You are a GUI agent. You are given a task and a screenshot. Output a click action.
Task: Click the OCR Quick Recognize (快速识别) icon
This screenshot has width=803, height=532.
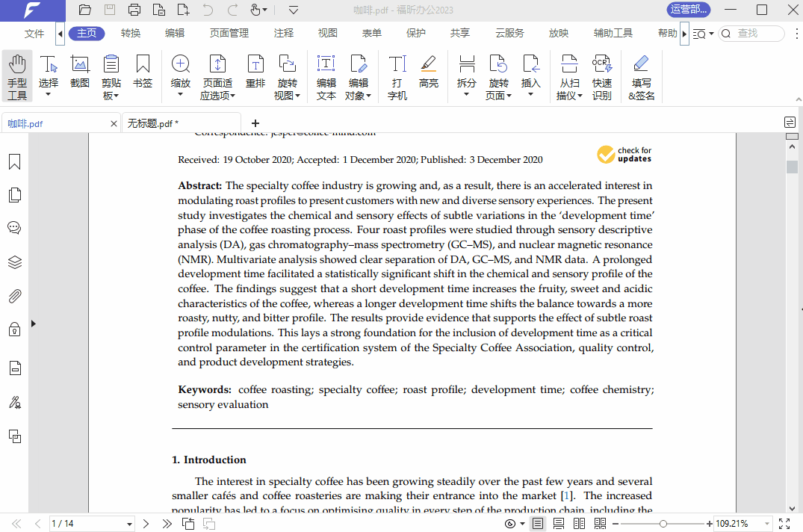coord(601,76)
